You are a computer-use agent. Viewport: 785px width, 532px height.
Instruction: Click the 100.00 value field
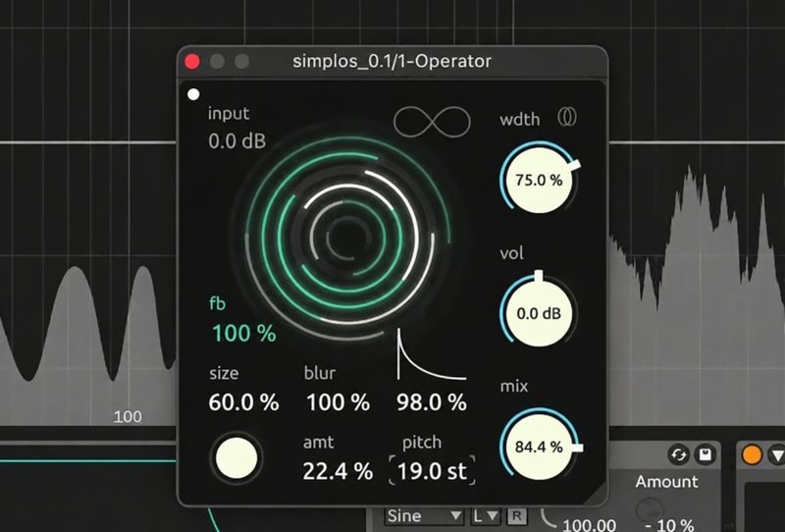pos(590,525)
